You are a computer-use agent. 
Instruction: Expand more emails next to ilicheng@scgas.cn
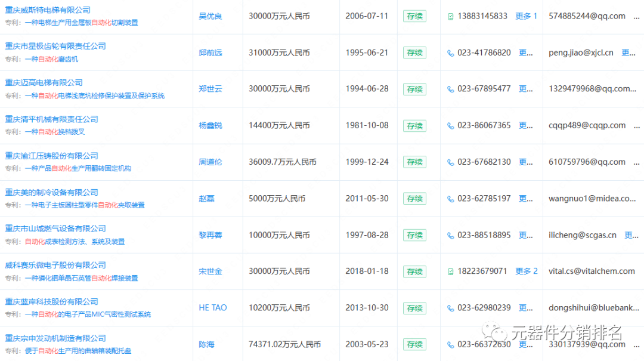(631, 235)
